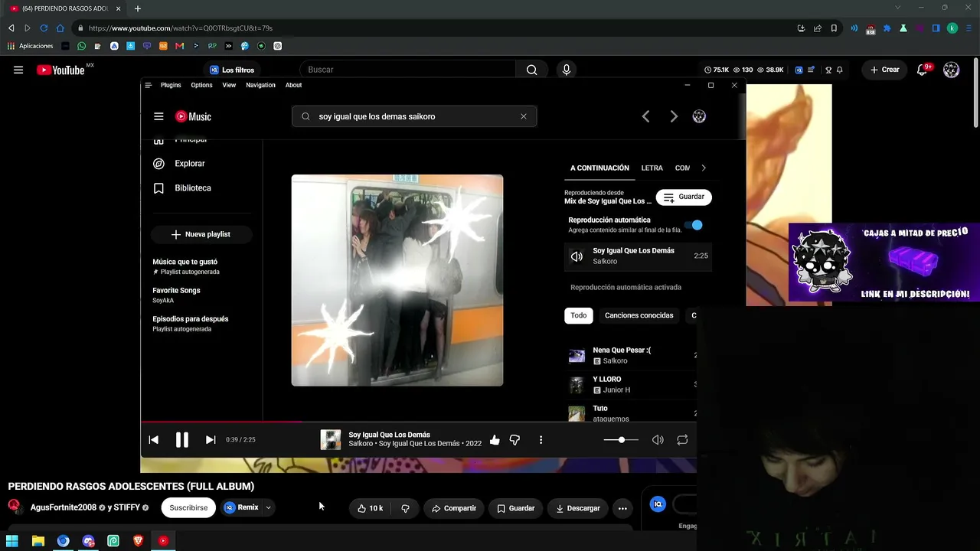Go forward in YouTube Music app

(674, 116)
